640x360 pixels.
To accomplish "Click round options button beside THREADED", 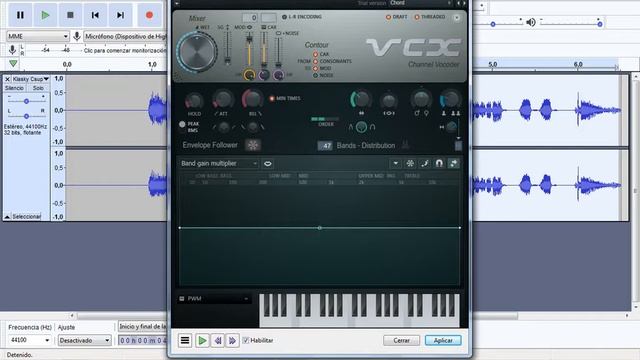I will (x=457, y=18).
